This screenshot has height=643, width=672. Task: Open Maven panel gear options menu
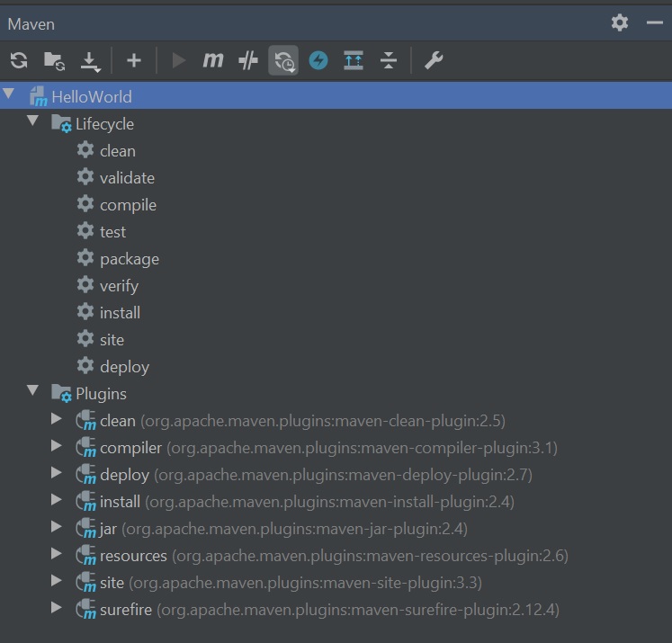click(x=620, y=22)
